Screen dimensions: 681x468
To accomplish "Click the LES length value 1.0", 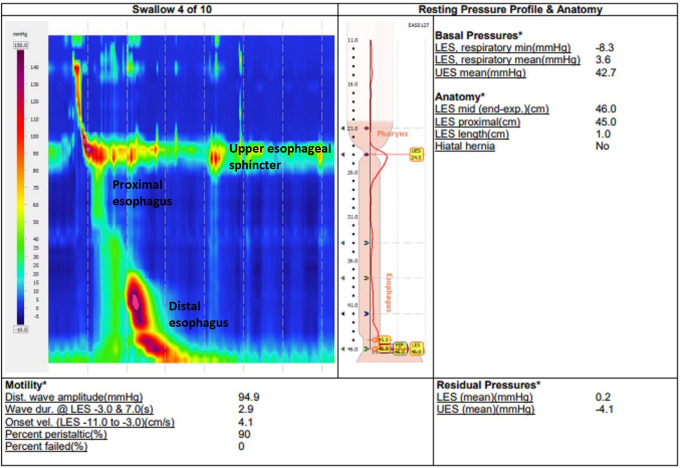I will 603,134.
